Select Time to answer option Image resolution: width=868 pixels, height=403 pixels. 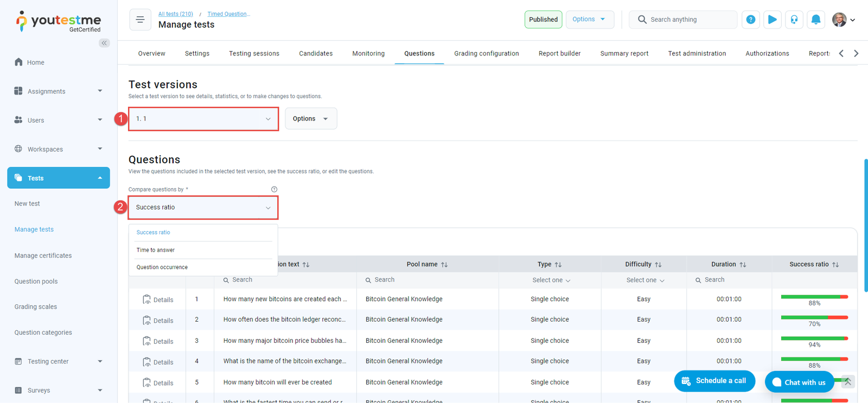156,250
